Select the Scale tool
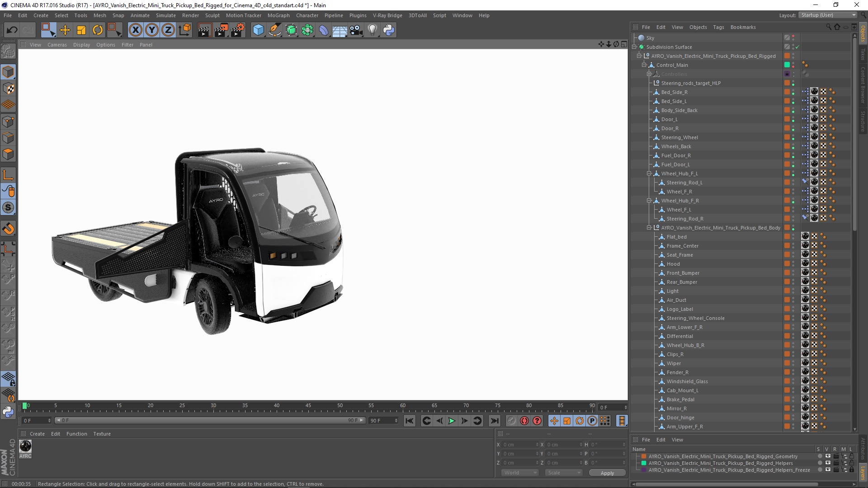Screen dimensions: 868x488 [x=81, y=30]
